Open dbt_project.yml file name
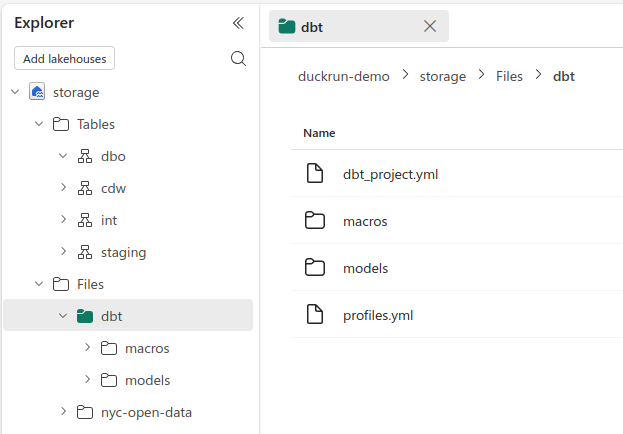The image size is (623, 434). (391, 174)
